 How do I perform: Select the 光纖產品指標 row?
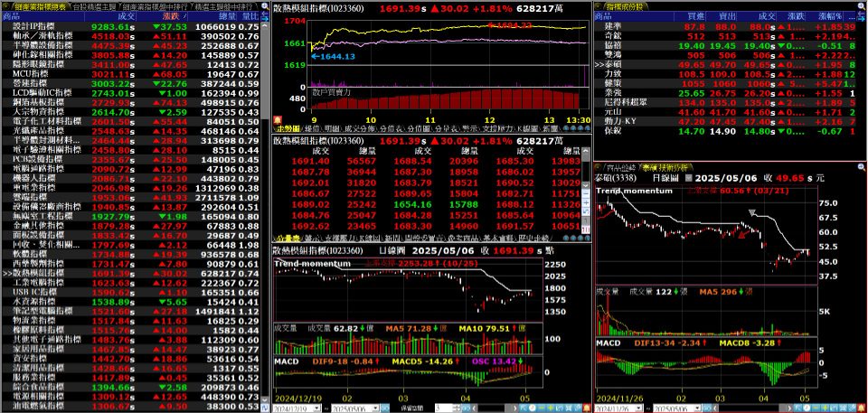pyautogui.click(x=130, y=131)
